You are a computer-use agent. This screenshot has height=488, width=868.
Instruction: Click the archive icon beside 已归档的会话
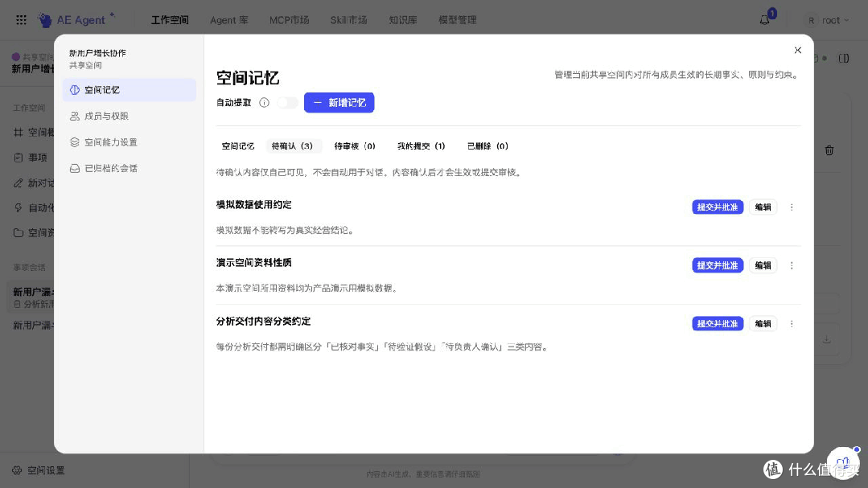pyautogui.click(x=75, y=168)
